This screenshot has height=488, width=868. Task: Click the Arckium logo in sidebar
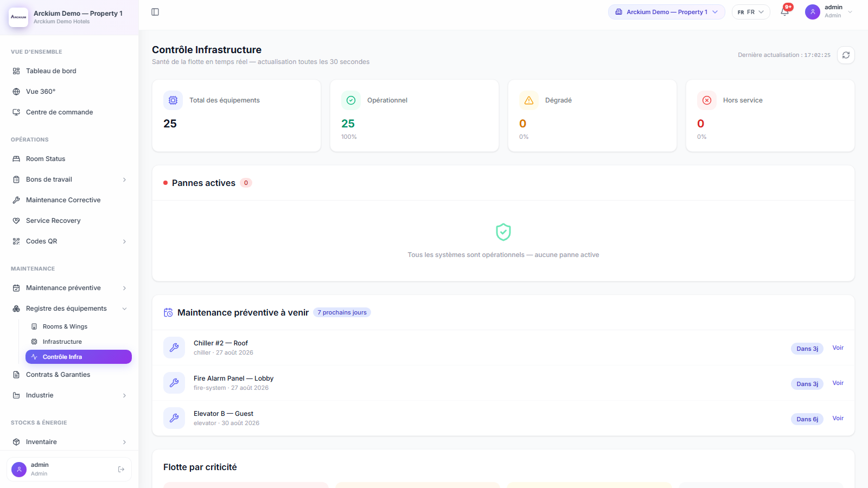coord(19,17)
